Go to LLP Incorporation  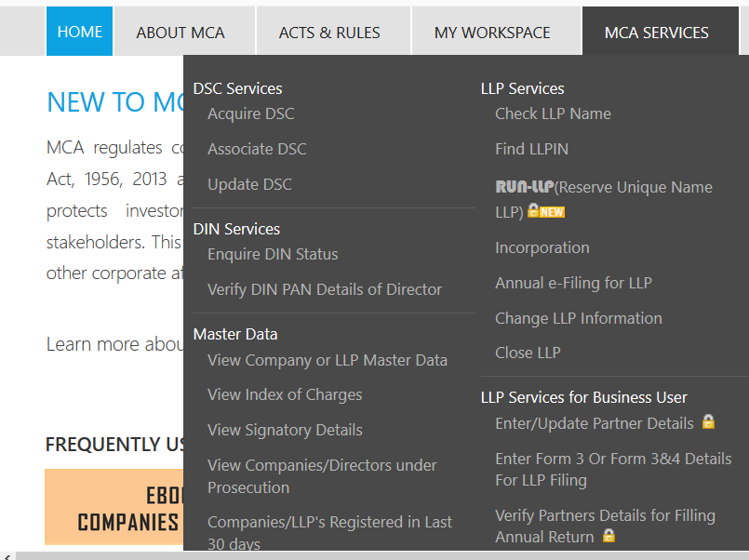[x=542, y=247]
